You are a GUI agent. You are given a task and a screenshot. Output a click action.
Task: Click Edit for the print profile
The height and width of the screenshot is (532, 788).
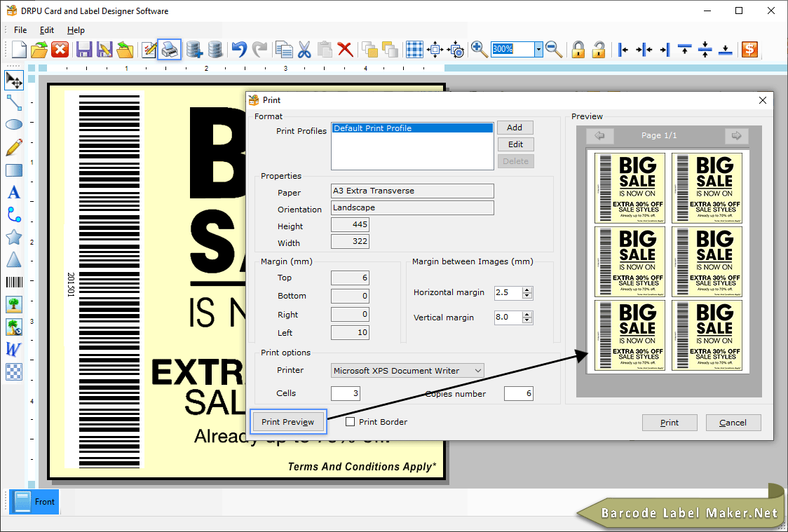515,144
